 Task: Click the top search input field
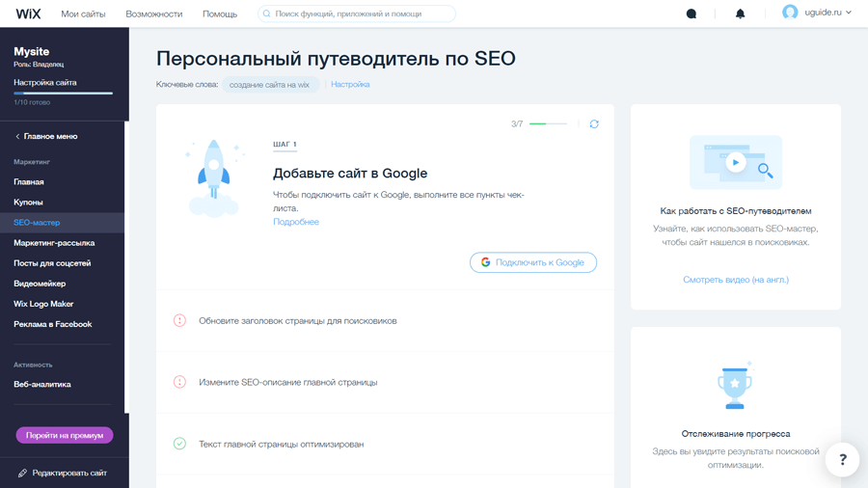[362, 14]
